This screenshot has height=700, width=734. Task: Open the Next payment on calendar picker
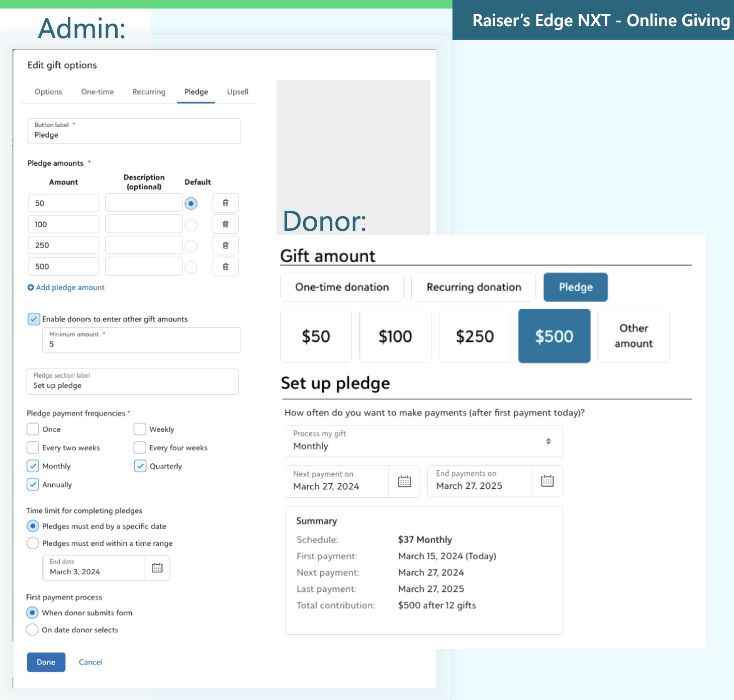404,481
